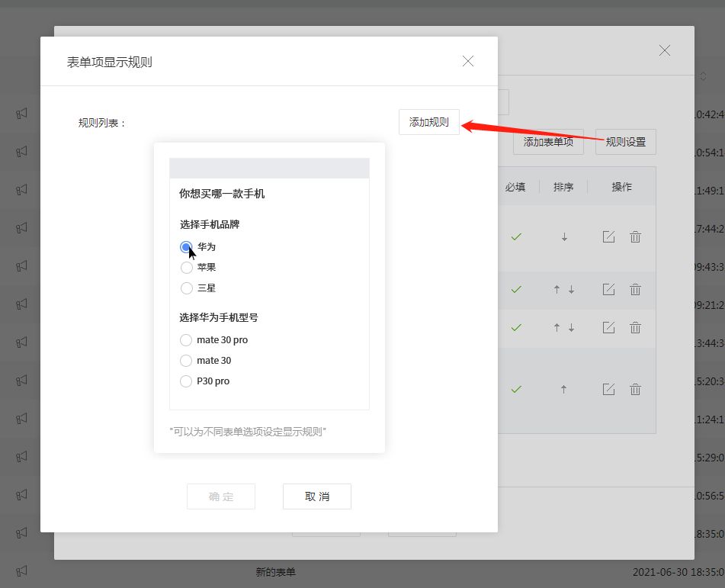Image resolution: width=725 pixels, height=588 pixels.
Task: Edit the third form item row
Action: 609,327
